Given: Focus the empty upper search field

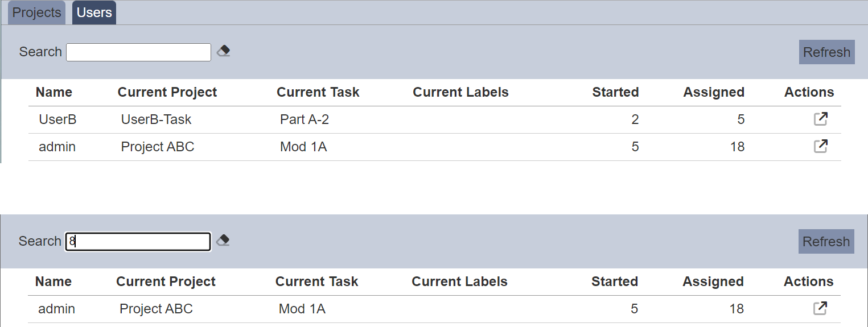Looking at the screenshot, I should click(139, 52).
